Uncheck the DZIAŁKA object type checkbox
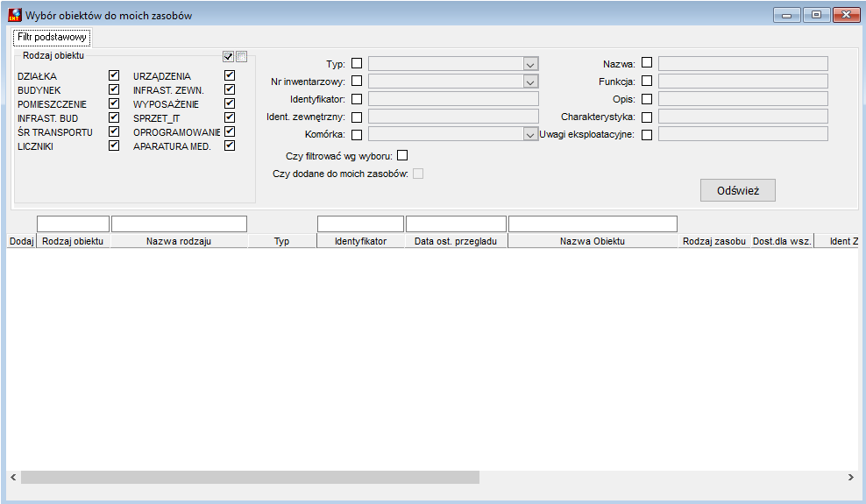This screenshot has width=866, height=504. [x=114, y=75]
